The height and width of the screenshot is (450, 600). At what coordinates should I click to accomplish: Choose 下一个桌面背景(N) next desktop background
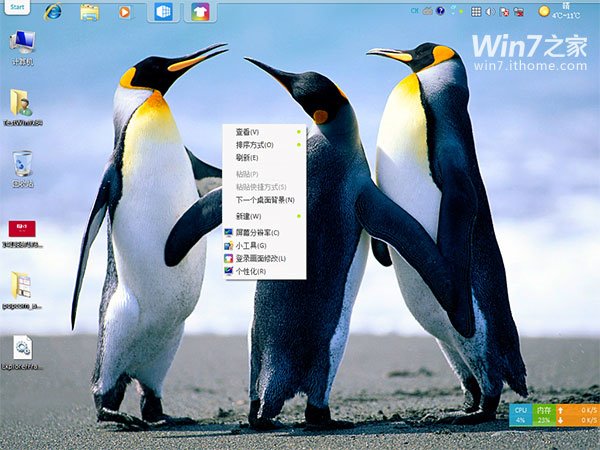tap(264, 200)
